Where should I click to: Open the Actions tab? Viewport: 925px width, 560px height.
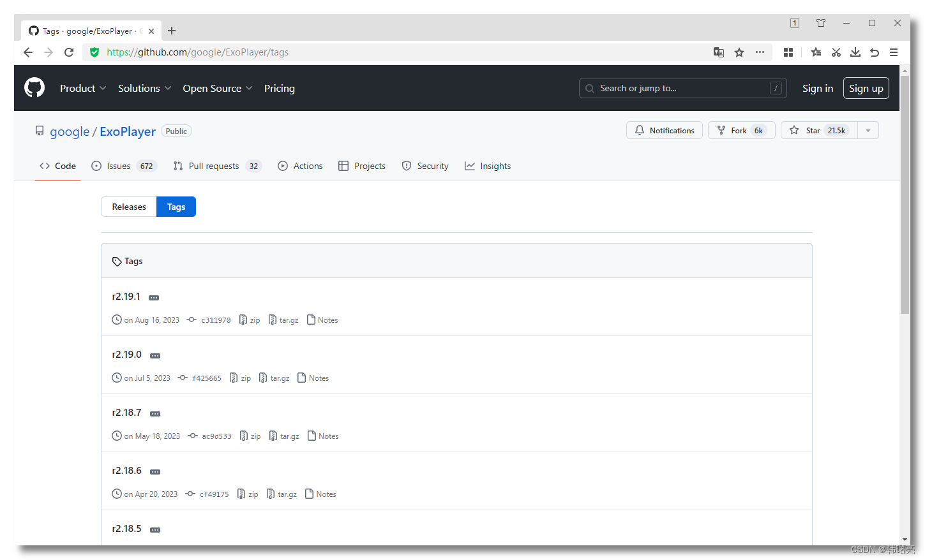click(300, 166)
